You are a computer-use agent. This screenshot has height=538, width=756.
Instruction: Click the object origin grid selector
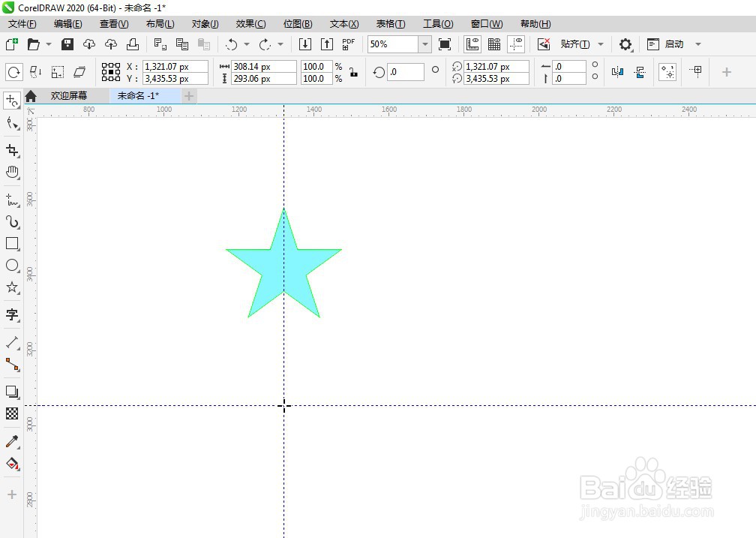click(x=111, y=72)
